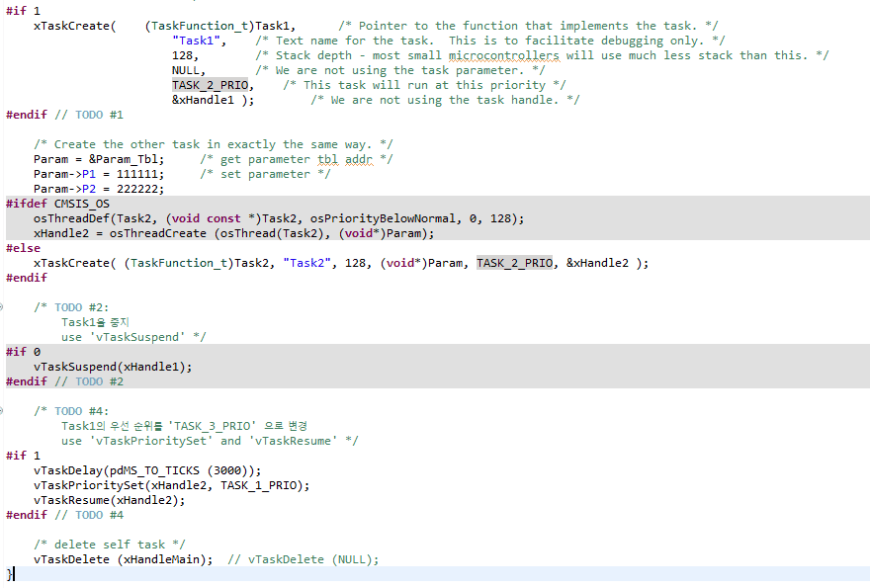
Task: Click the "Task2" string literal
Action: pyautogui.click(x=306, y=263)
